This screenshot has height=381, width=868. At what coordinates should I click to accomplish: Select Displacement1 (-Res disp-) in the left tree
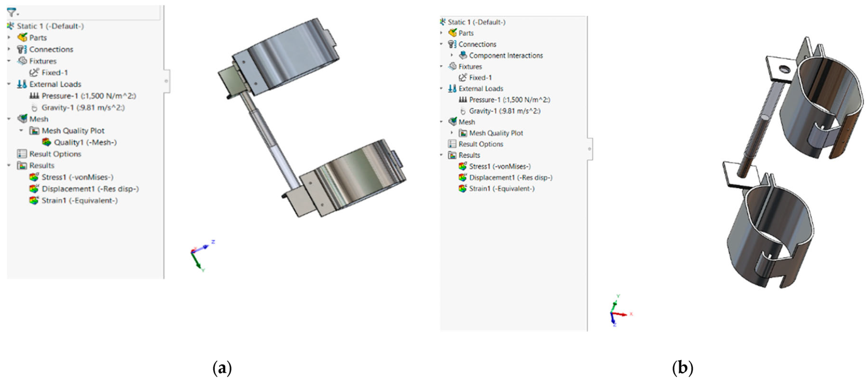point(90,189)
